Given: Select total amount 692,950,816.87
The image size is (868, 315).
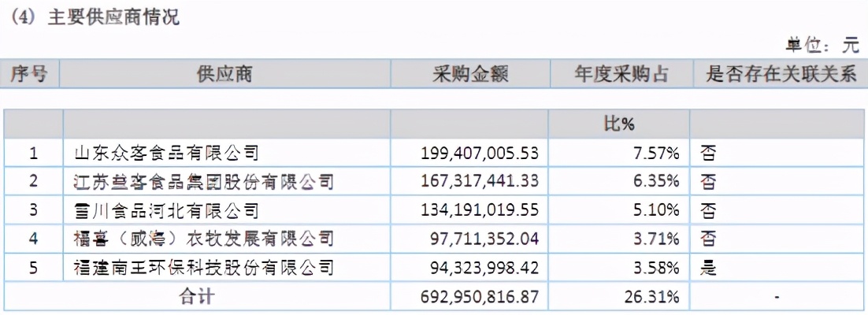Looking at the screenshot, I should pos(480,297).
